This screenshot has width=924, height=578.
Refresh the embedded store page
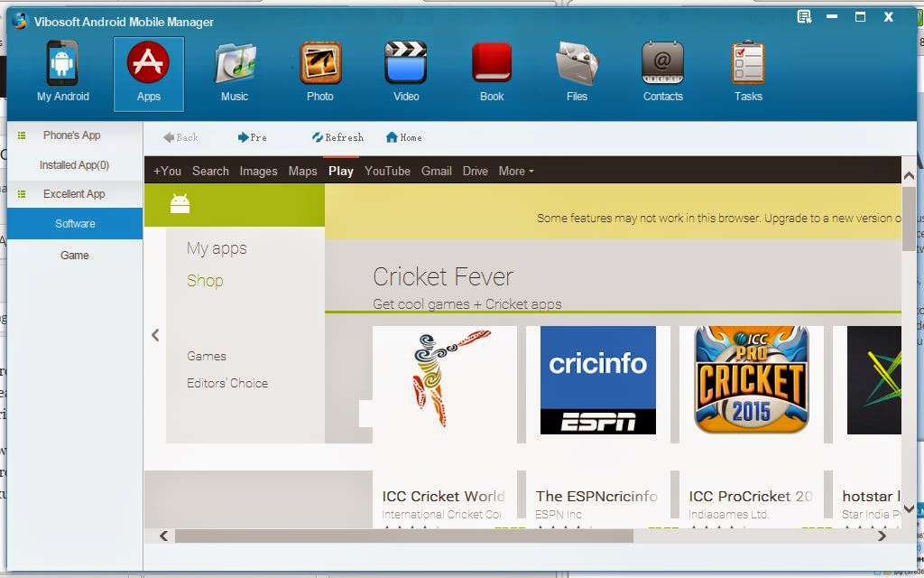(337, 137)
